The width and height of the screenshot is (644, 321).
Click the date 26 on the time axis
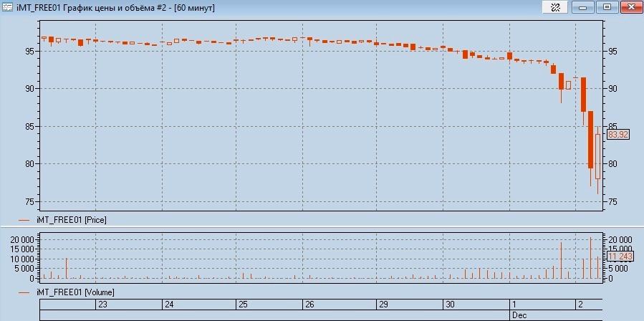coord(309,305)
